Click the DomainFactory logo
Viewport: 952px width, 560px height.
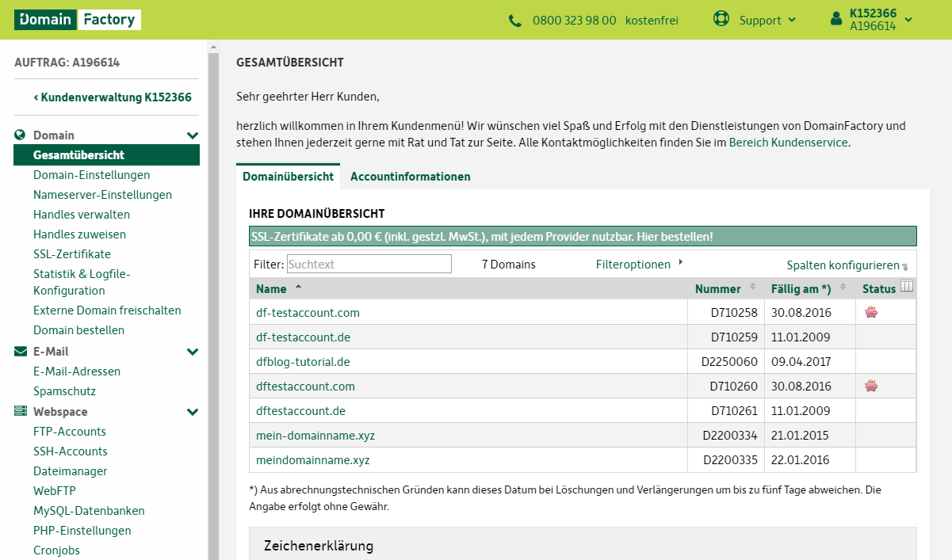[77, 20]
